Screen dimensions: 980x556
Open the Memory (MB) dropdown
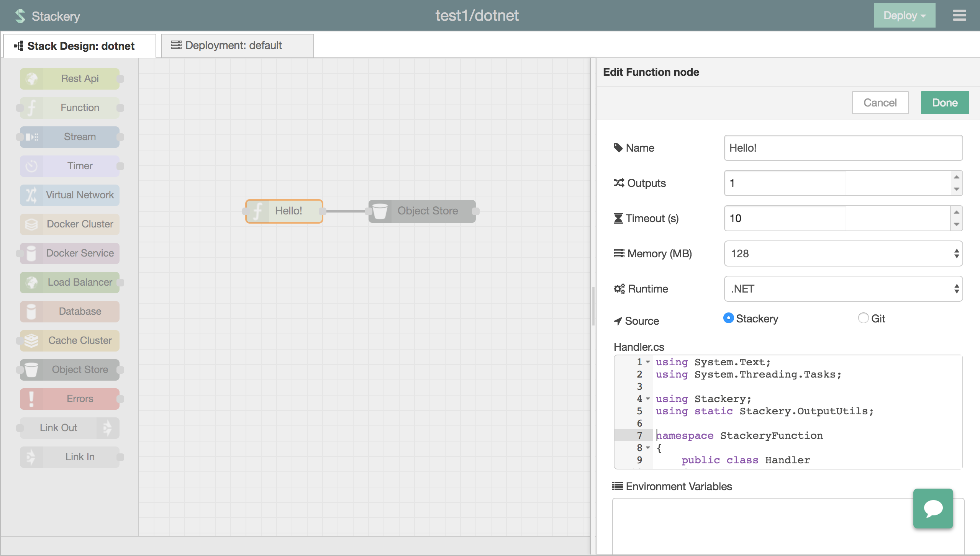[843, 253]
